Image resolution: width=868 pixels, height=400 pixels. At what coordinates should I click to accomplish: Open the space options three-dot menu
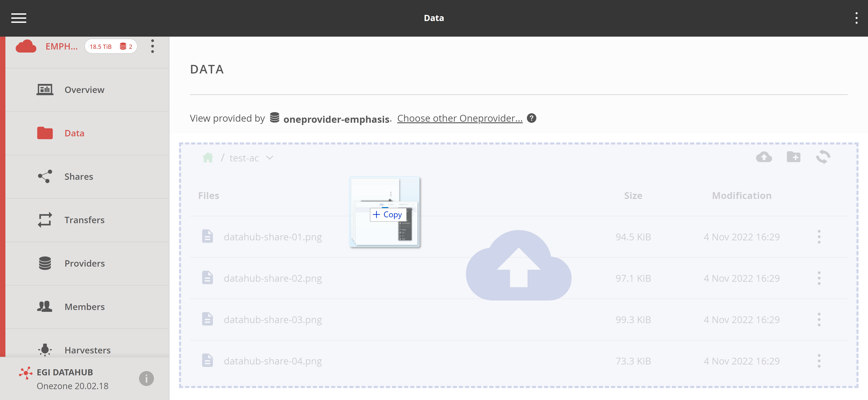coord(152,46)
